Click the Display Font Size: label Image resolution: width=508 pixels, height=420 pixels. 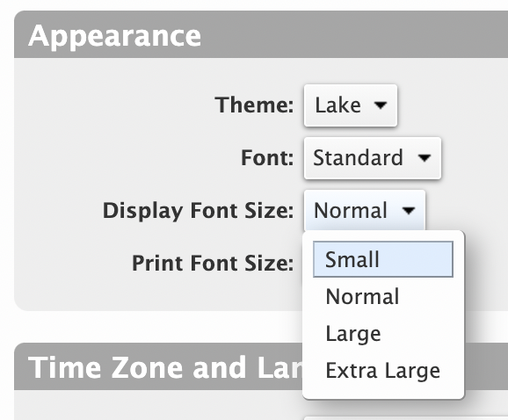pos(199,211)
